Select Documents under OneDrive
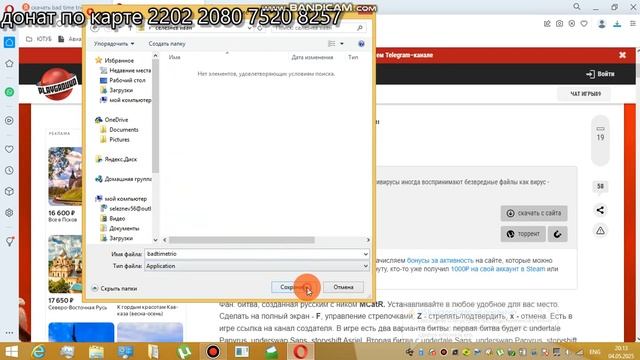 pyautogui.click(x=124, y=129)
